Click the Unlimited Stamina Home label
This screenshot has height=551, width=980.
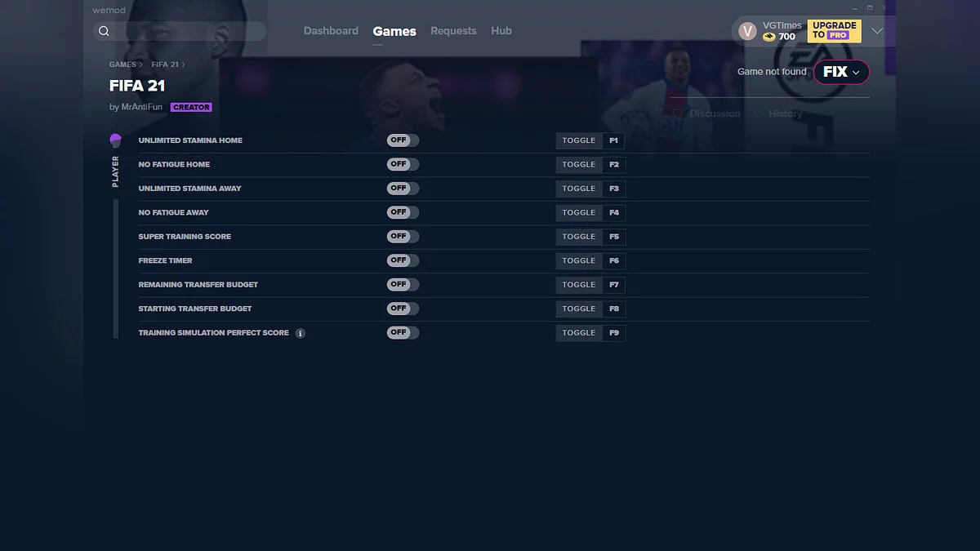tap(190, 140)
